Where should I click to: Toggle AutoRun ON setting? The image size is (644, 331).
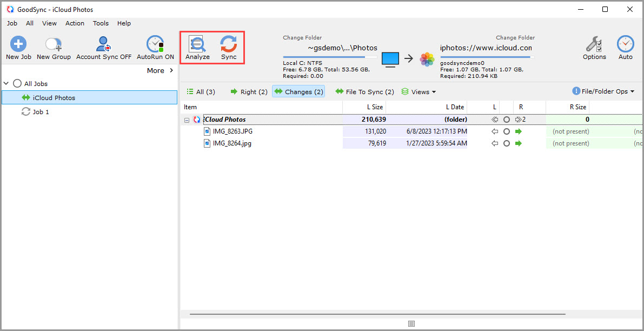(x=155, y=47)
